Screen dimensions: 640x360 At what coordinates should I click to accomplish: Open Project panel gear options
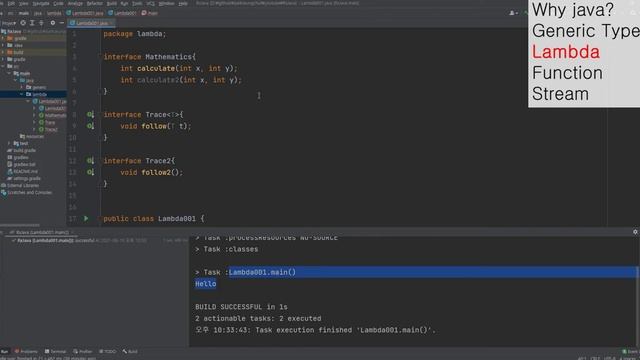click(53, 23)
